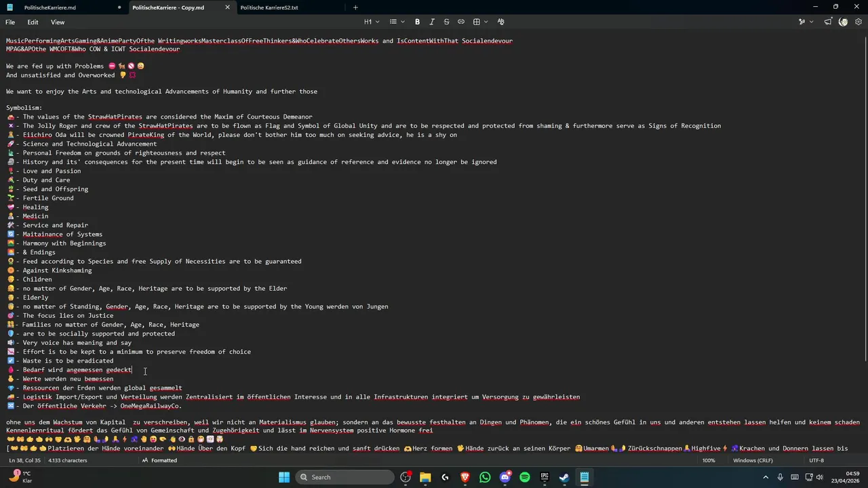The image size is (868, 488).
Task: Toggle bold formatting in the toolbar
Action: point(417,22)
